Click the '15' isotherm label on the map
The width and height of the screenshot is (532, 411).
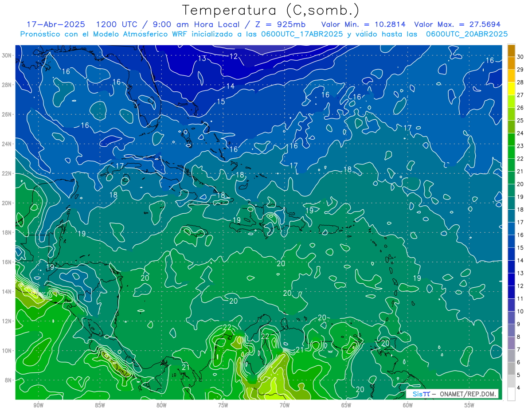[220, 102]
